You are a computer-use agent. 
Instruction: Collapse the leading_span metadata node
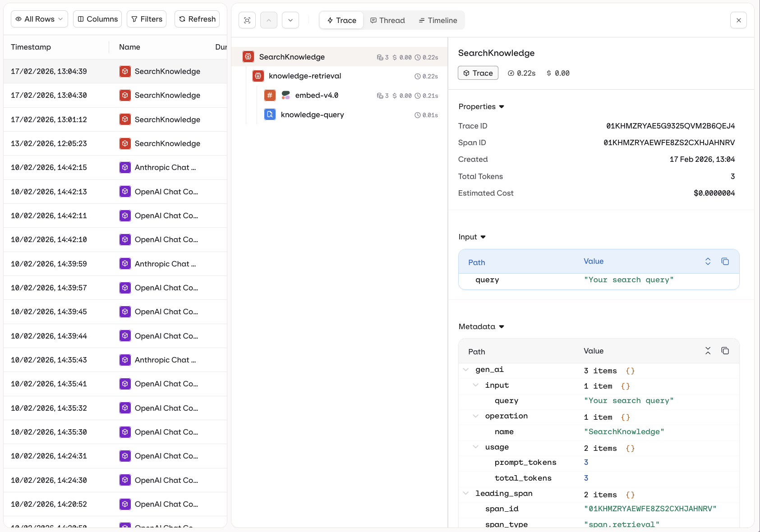[466, 493]
